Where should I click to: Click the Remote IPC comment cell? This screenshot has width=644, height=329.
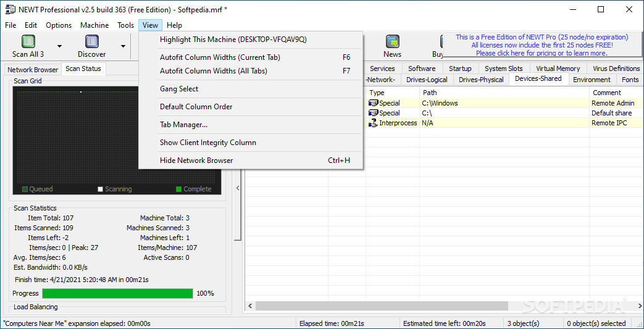pos(616,123)
